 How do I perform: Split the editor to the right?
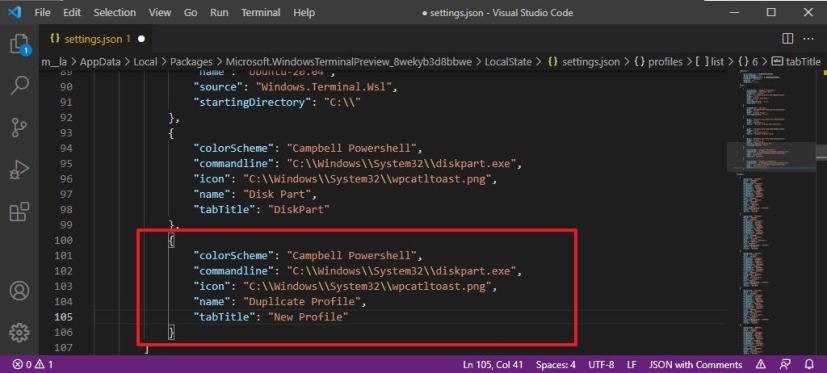[787, 39]
